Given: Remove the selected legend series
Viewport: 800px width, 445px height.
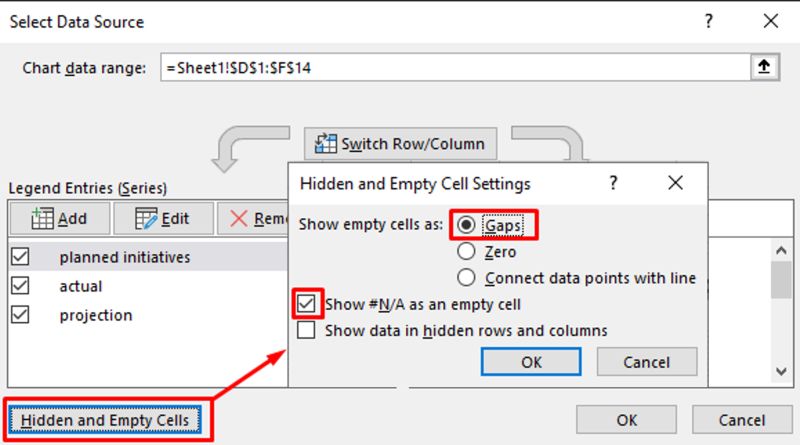Looking at the screenshot, I should [x=254, y=218].
